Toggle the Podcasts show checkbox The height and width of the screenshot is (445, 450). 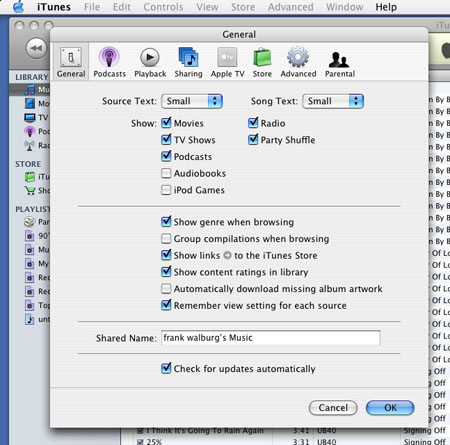(x=166, y=156)
